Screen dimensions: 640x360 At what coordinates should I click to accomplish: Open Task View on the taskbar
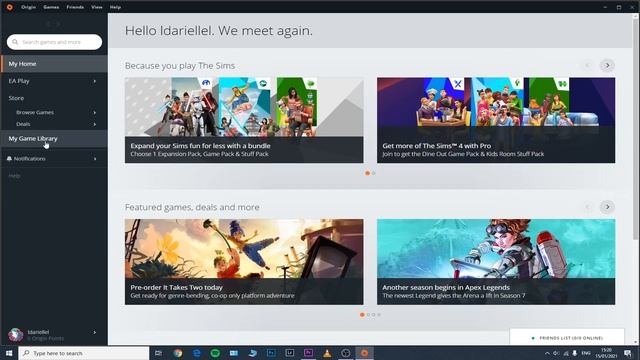tap(159, 353)
